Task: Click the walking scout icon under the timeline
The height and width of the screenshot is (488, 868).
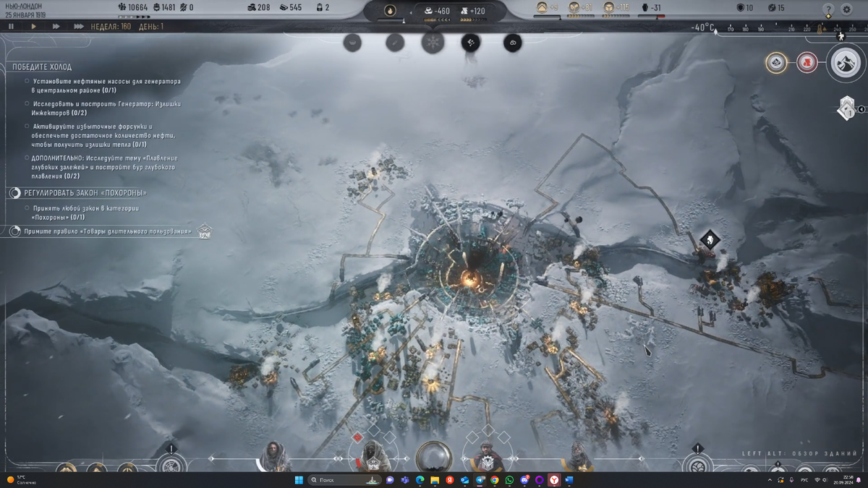Action: click(841, 36)
